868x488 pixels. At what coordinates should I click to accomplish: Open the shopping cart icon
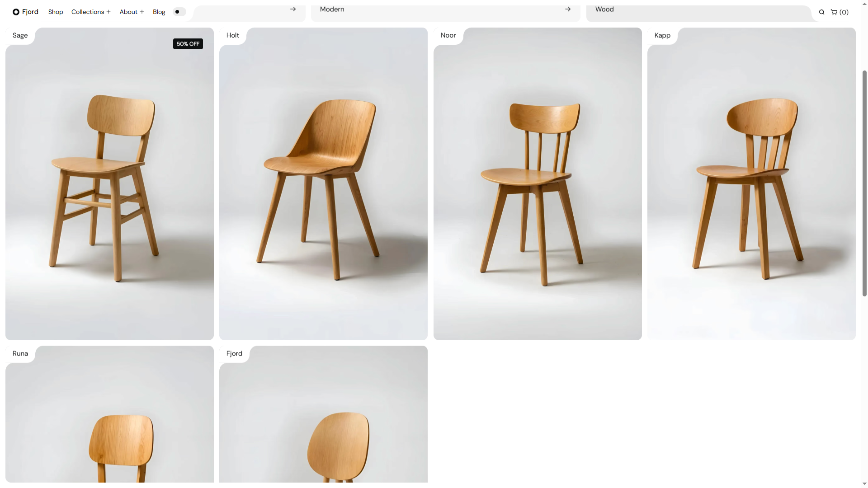[x=834, y=12]
